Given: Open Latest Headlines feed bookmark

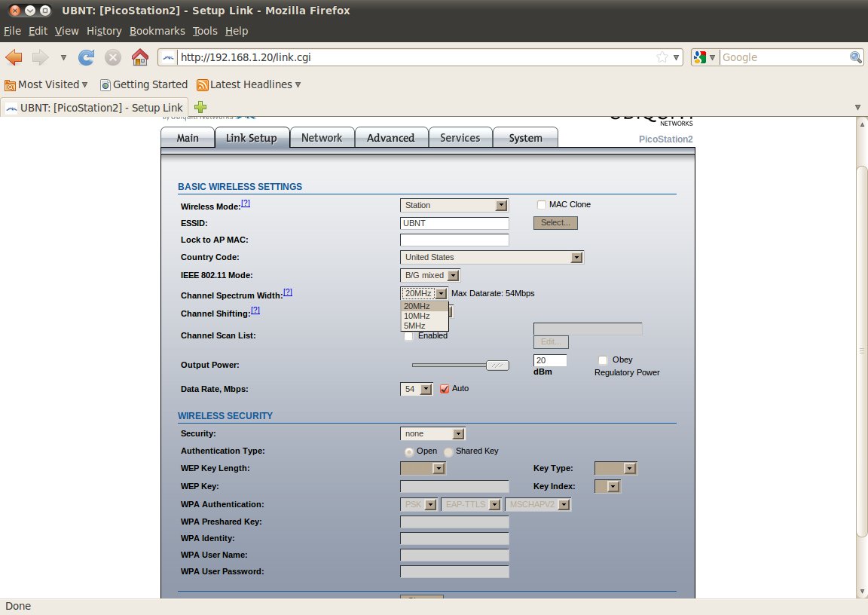Looking at the screenshot, I should 249,84.
